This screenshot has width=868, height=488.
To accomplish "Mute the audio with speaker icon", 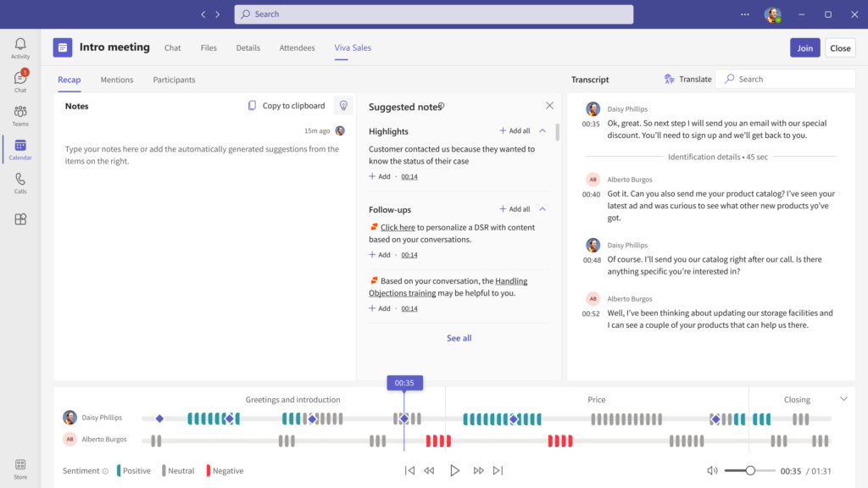I will 712,470.
